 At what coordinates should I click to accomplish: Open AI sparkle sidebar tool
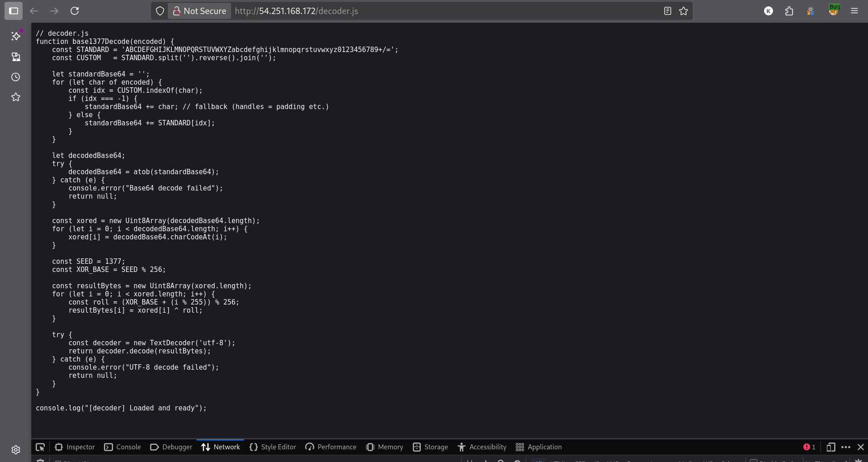click(16, 36)
